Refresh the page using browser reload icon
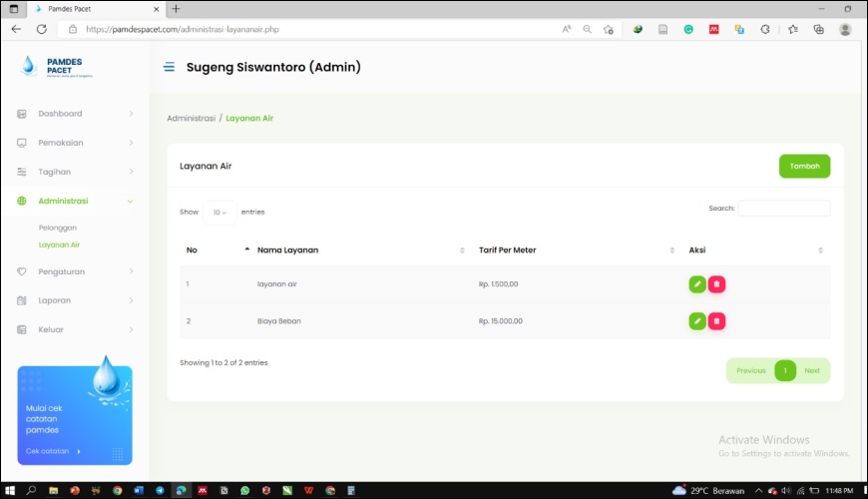The width and height of the screenshot is (868, 499). tap(41, 29)
